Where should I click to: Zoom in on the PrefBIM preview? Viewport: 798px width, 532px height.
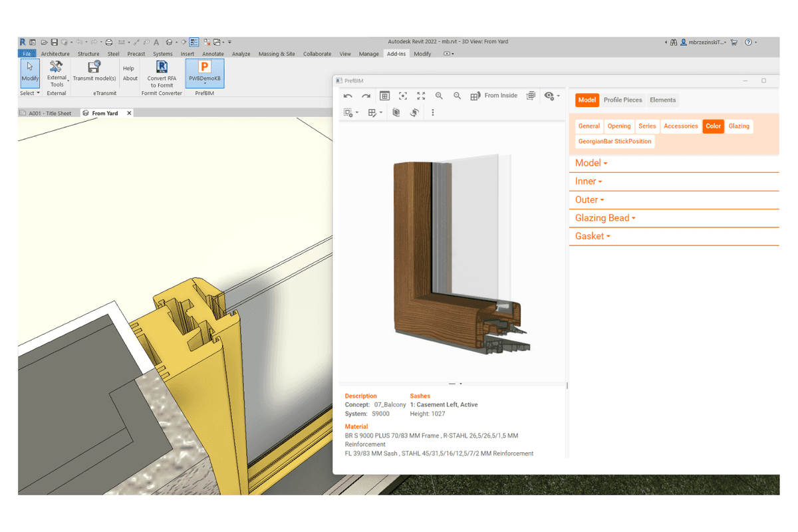tap(439, 96)
